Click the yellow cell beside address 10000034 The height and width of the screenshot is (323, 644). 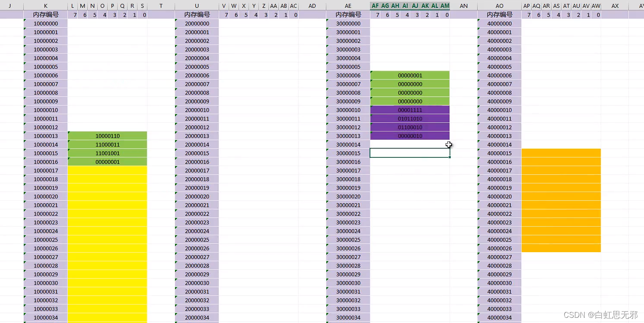(x=108, y=317)
